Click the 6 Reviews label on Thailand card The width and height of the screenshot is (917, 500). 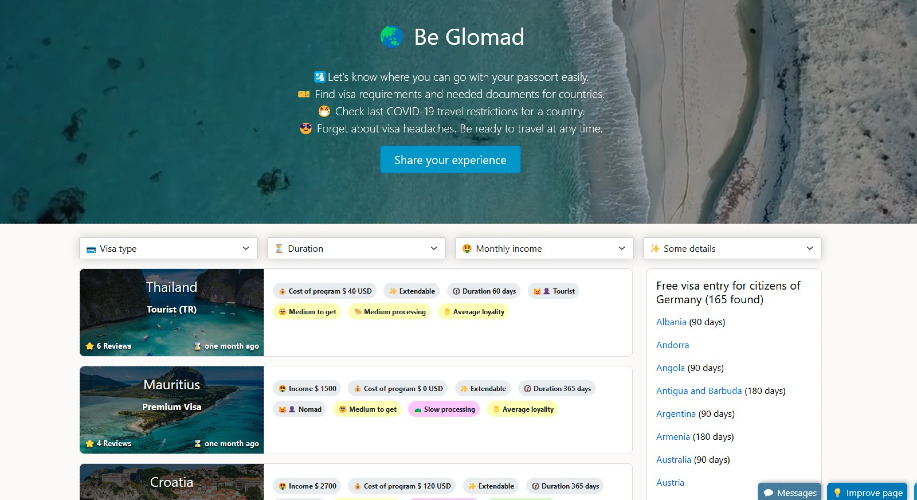point(113,346)
